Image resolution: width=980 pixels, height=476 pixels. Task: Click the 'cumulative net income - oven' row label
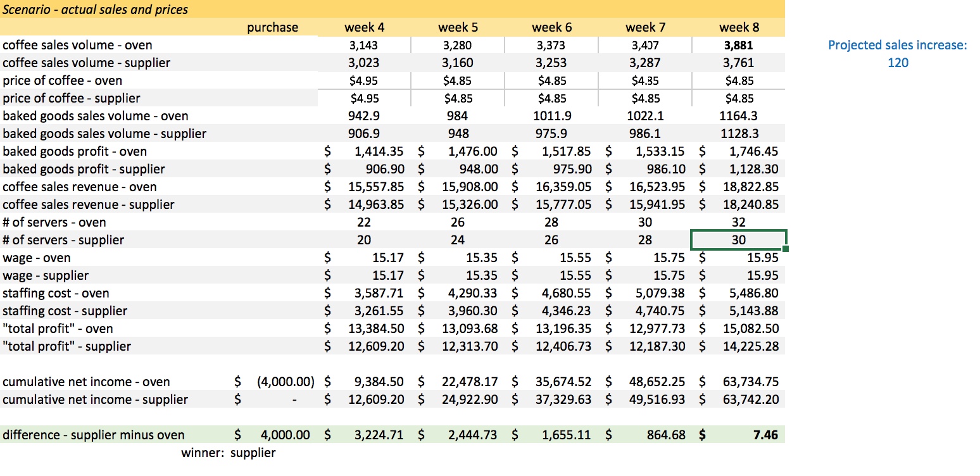pyautogui.click(x=87, y=382)
